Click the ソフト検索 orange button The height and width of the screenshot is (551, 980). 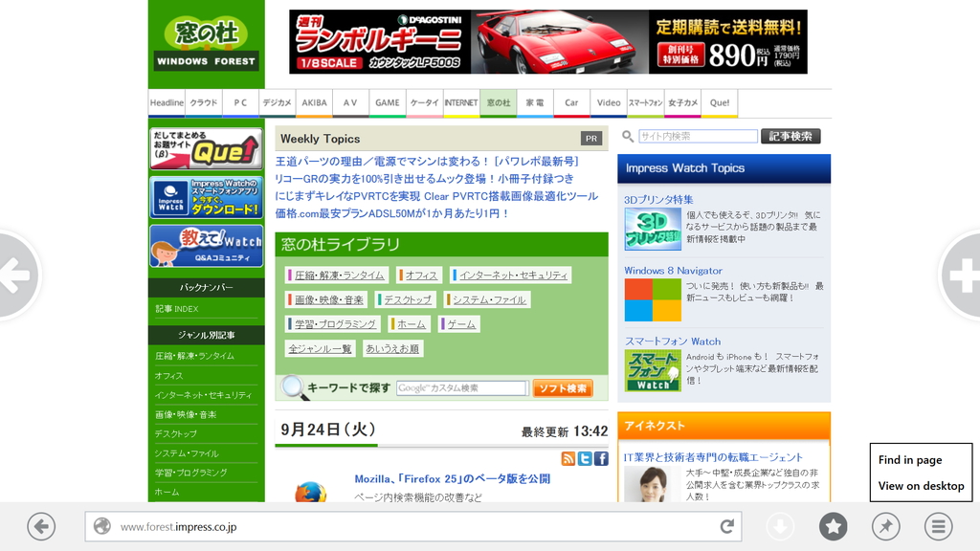563,388
